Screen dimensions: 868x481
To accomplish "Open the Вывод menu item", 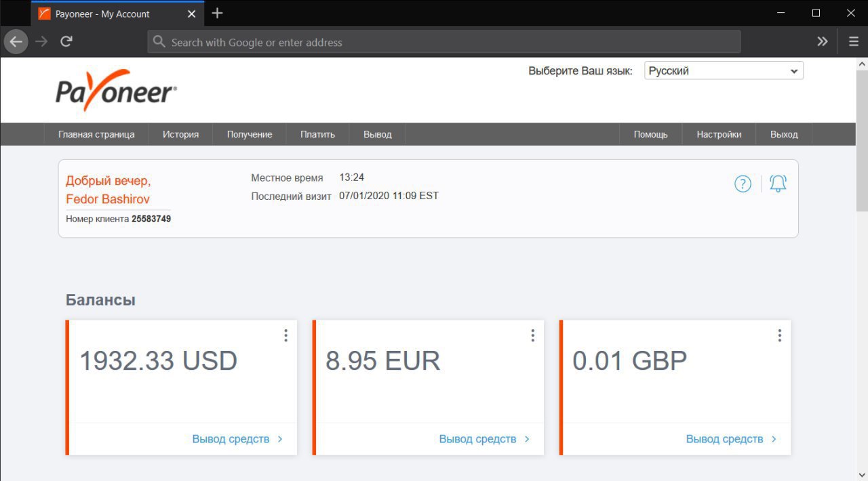I will (x=377, y=134).
